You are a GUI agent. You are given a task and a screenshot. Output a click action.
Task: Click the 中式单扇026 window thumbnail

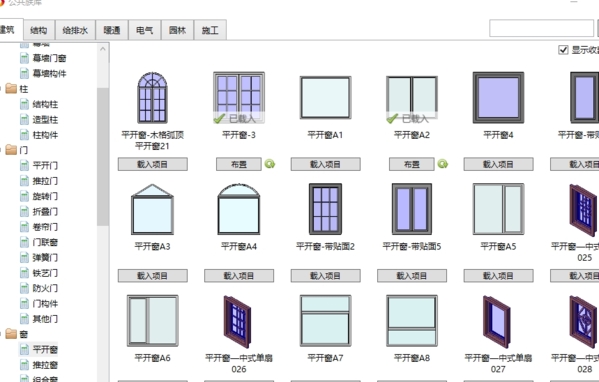coord(238,322)
